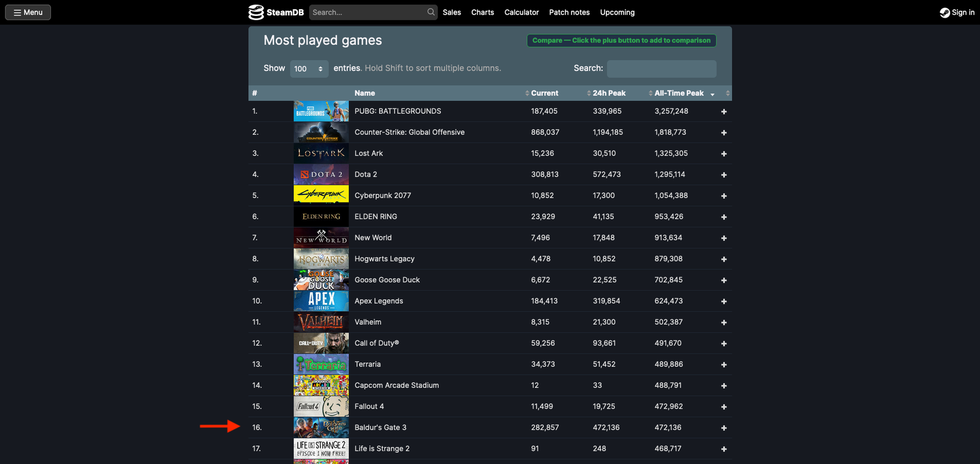Click the Valheim thumbnail image
Viewport: 980px width, 464px height.
321,322
